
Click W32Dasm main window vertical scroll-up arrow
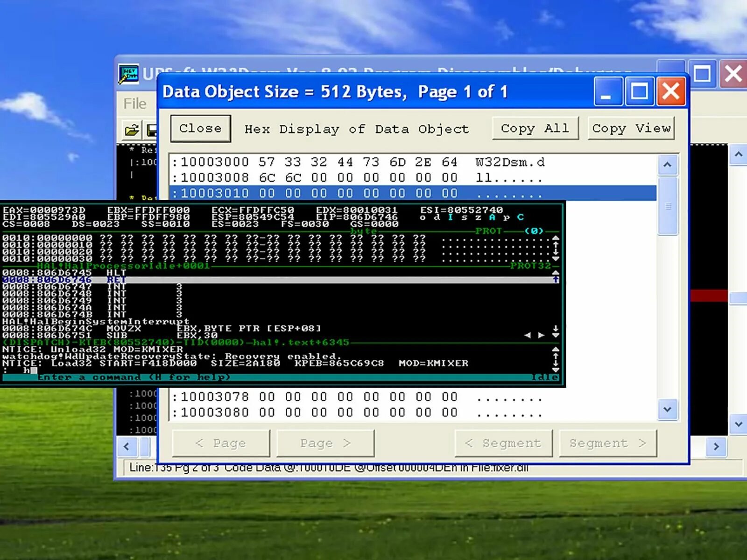tap(738, 154)
